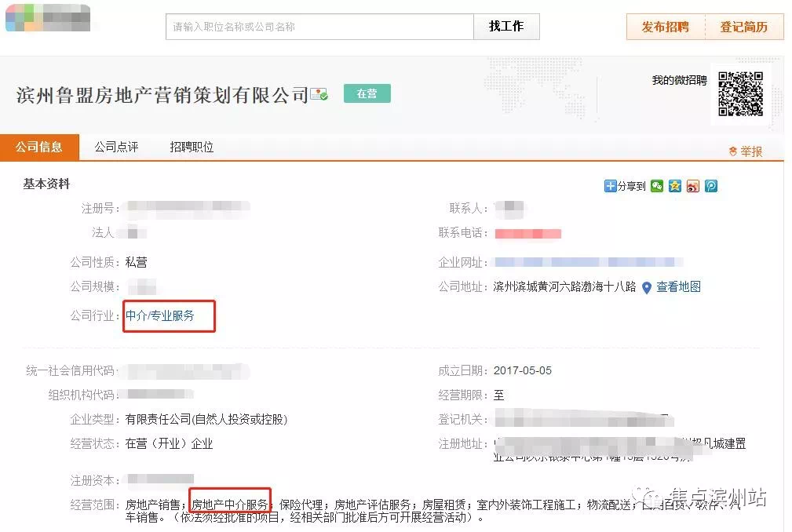Go to the 招聘职位 tab
This screenshot has width=792, height=532.
[x=192, y=148]
